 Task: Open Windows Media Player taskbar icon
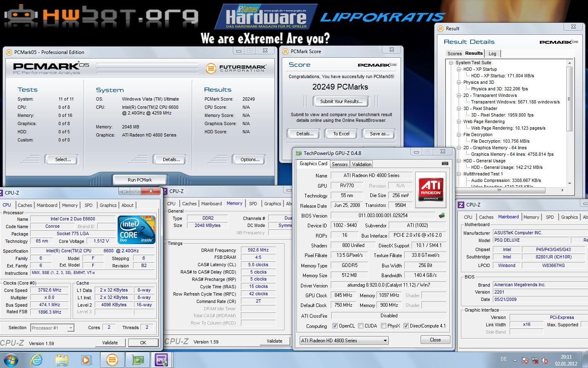tap(86, 360)
